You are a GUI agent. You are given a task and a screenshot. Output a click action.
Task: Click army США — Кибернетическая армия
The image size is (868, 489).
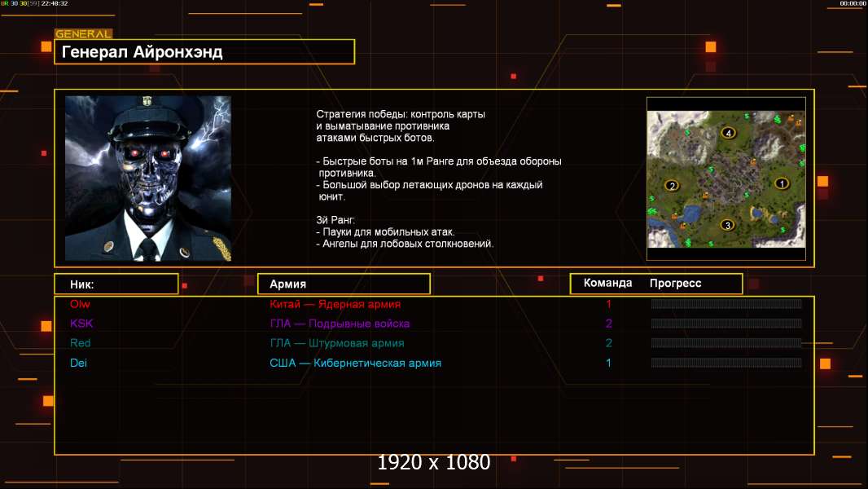[355, 363]
